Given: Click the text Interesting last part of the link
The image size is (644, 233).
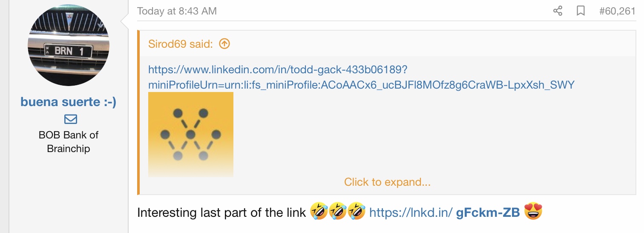Looking at the screenshot, I should 221,212.
